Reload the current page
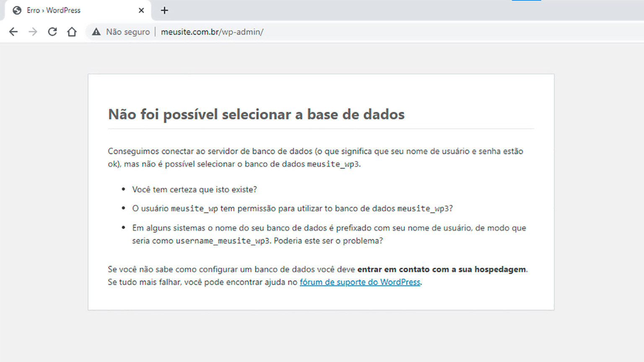Screen dimensions: 644x362 (52, 31)
